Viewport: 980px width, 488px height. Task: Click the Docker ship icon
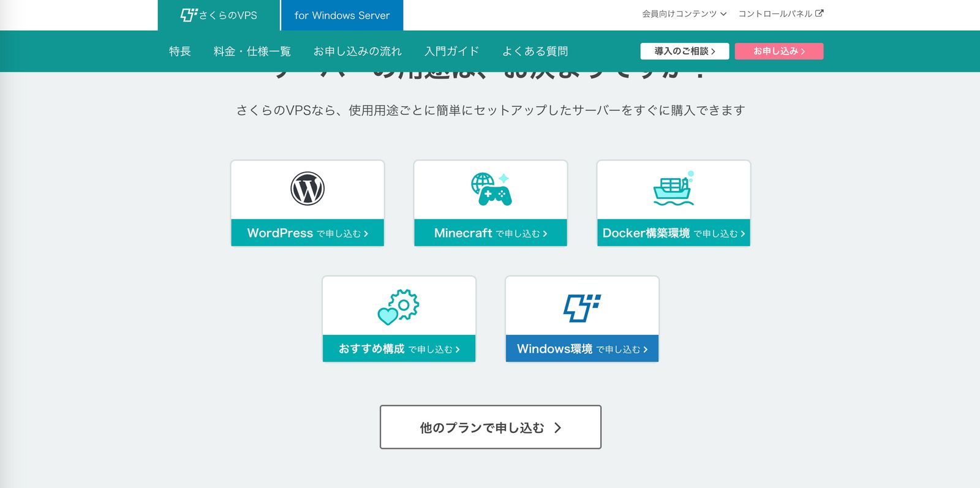tap(673, 189)
